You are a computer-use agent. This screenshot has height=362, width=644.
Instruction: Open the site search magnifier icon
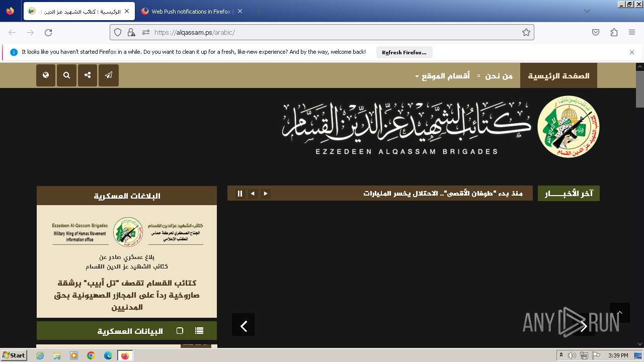click(x=66, y=75)
